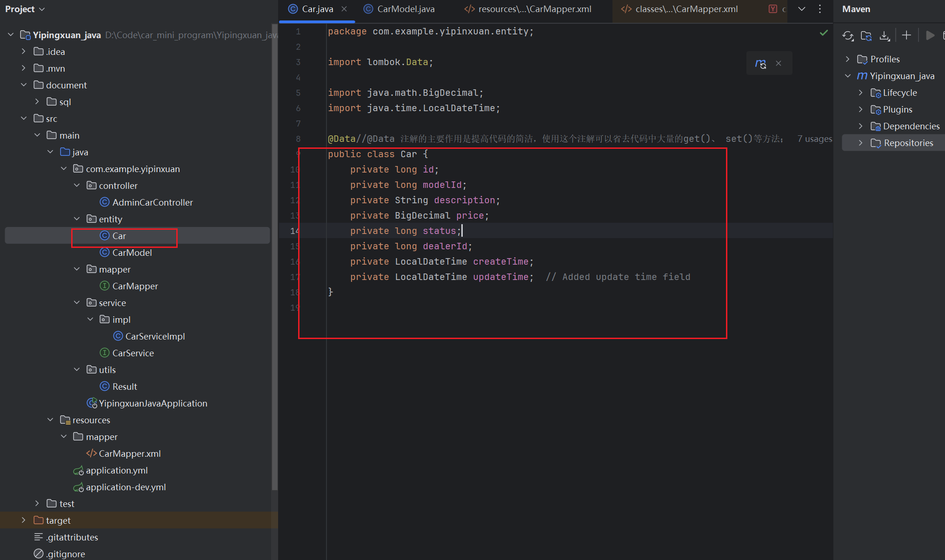Click floating Load Maven Changes icon
Viewport: 945px width, 560px height.
coord(760,64)
